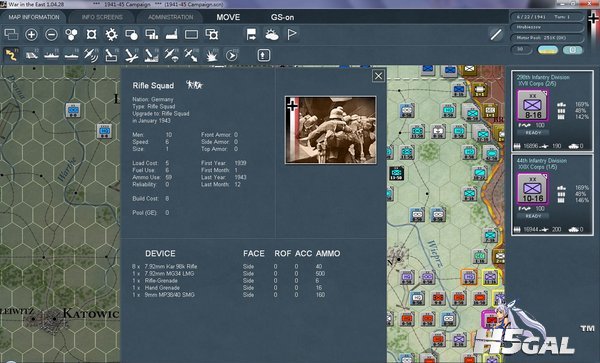This screenshot has height=363, width=600.
Task: Select the rail move mode (F2) icon
Action: (31, 55)
